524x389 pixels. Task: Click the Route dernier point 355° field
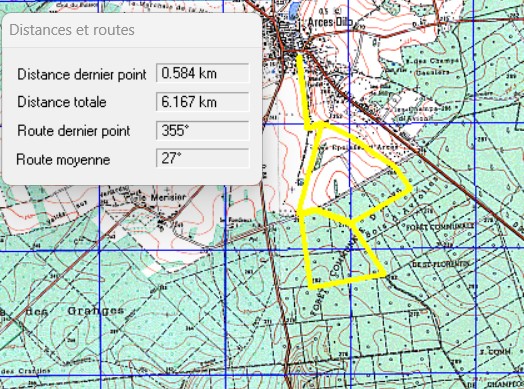[203, 130]
